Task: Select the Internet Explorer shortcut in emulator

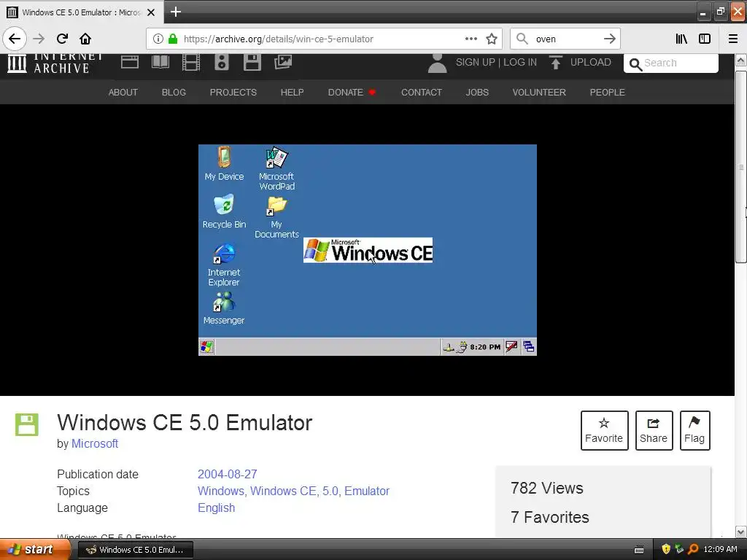Action: coord(224,265)
